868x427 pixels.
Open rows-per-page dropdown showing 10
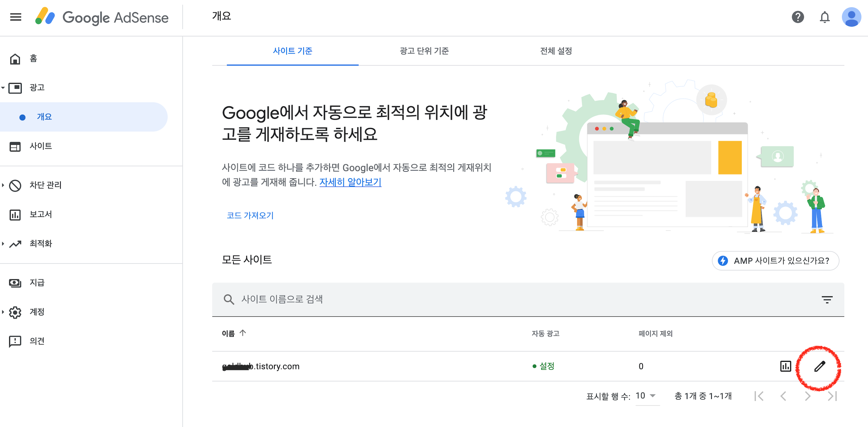[647, 396]
